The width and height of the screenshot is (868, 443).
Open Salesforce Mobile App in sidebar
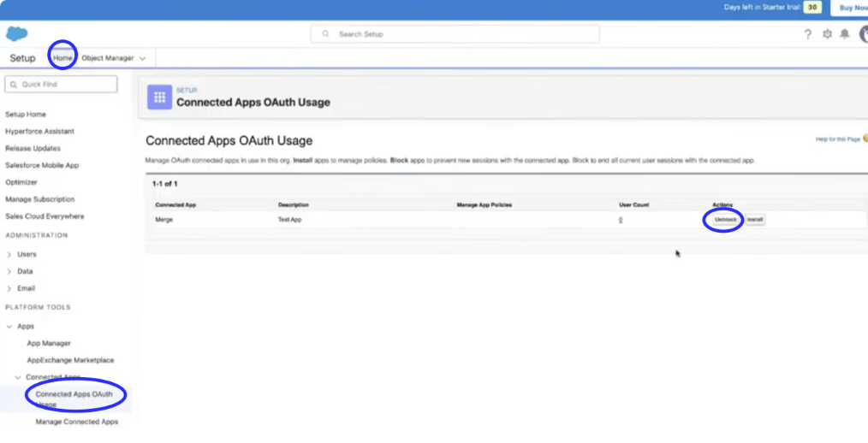[42, 165]
